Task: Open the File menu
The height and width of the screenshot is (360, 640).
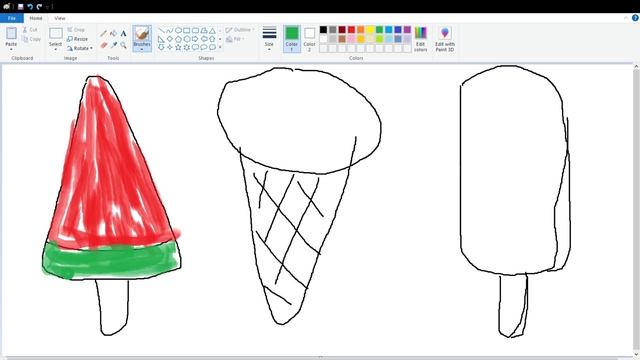Action: coord(12,18)
